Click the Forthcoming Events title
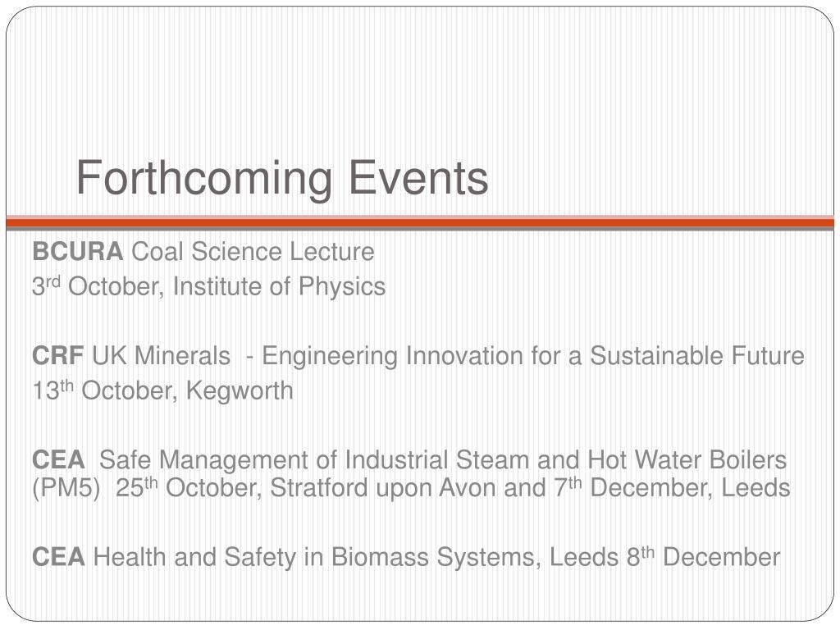The width and height of the screenshot is (840, 630). point(282,178)
